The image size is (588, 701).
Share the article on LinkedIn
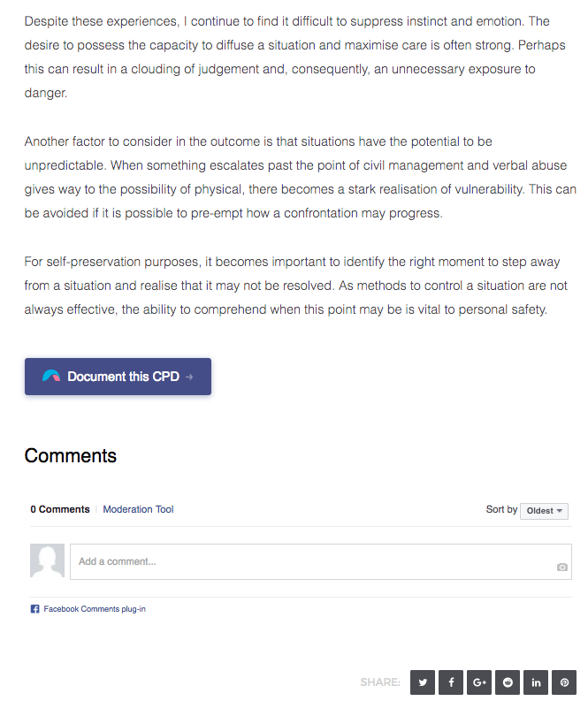[536, 682]
